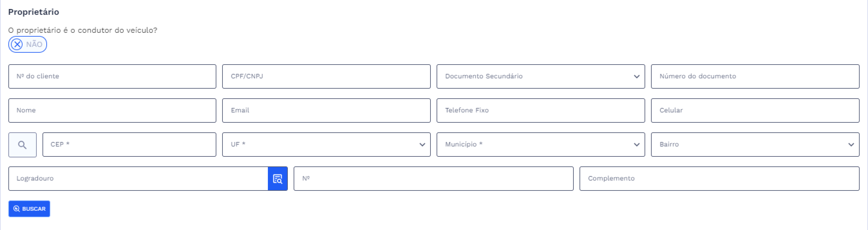This screenshot has height=230, width=868.
Task: Click the Telefone Fixo field
Action: 541,111
